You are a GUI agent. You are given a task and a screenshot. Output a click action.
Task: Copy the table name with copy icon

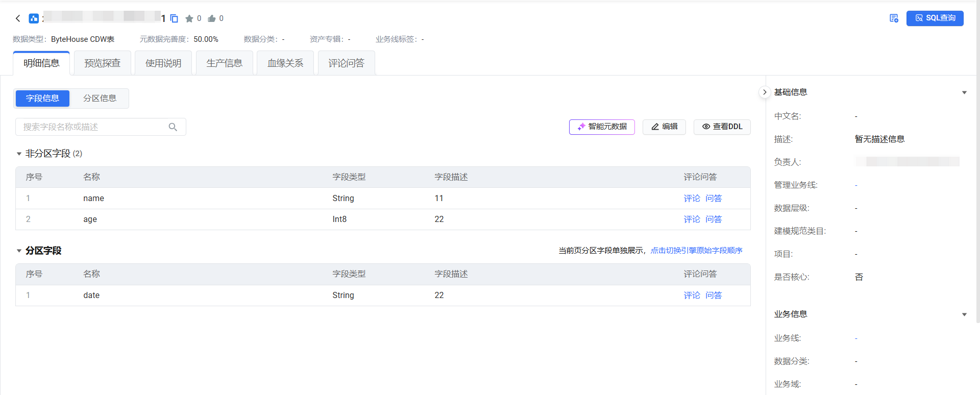click(x=174, y=18)
